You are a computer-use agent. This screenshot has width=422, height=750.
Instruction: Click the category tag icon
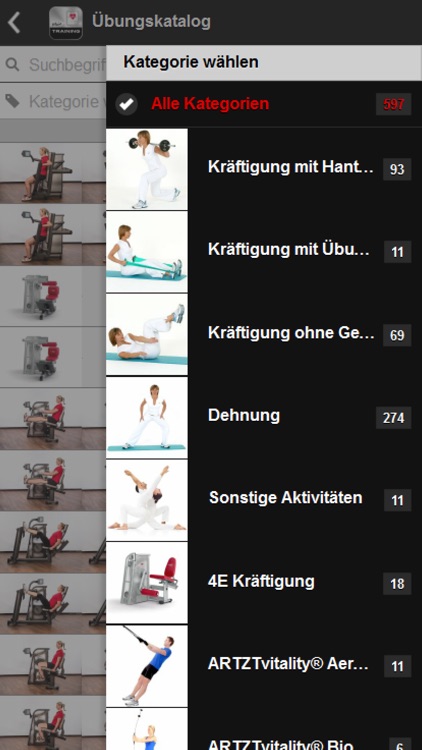(x=12, y=101)
